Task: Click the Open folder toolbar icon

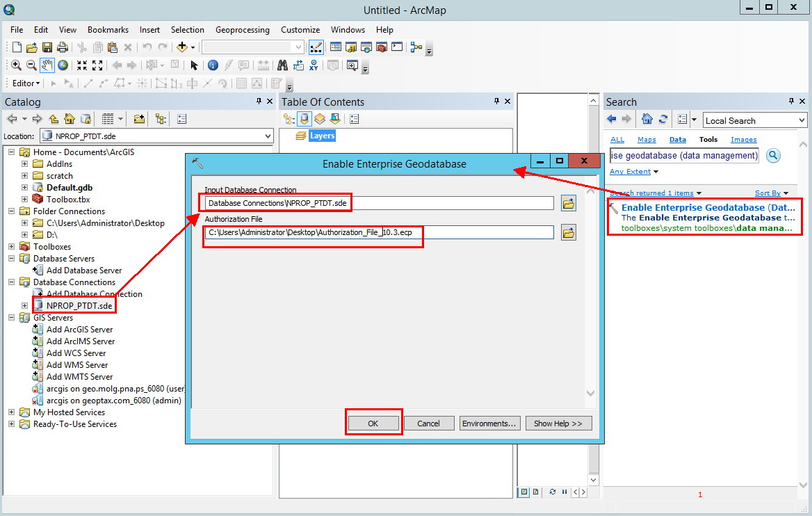Action: 31,47
